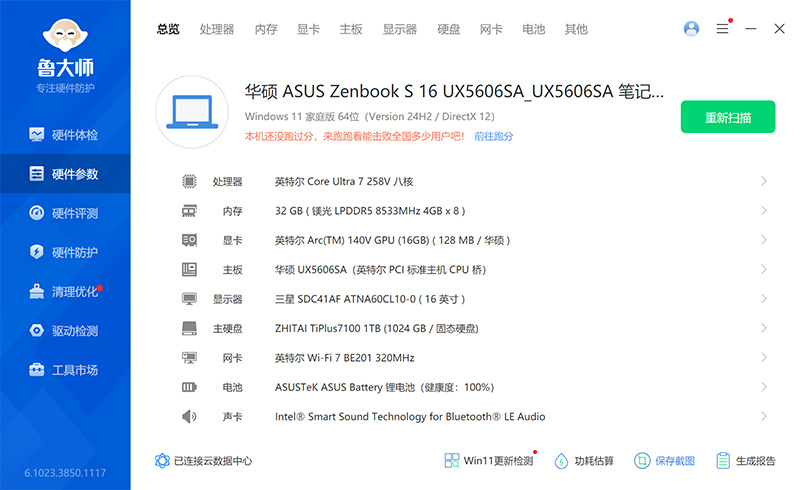This screenshot has height=490, width=800.
Task: Click the hard disk icon in 主硬盘 row
Action: point(189,328)
